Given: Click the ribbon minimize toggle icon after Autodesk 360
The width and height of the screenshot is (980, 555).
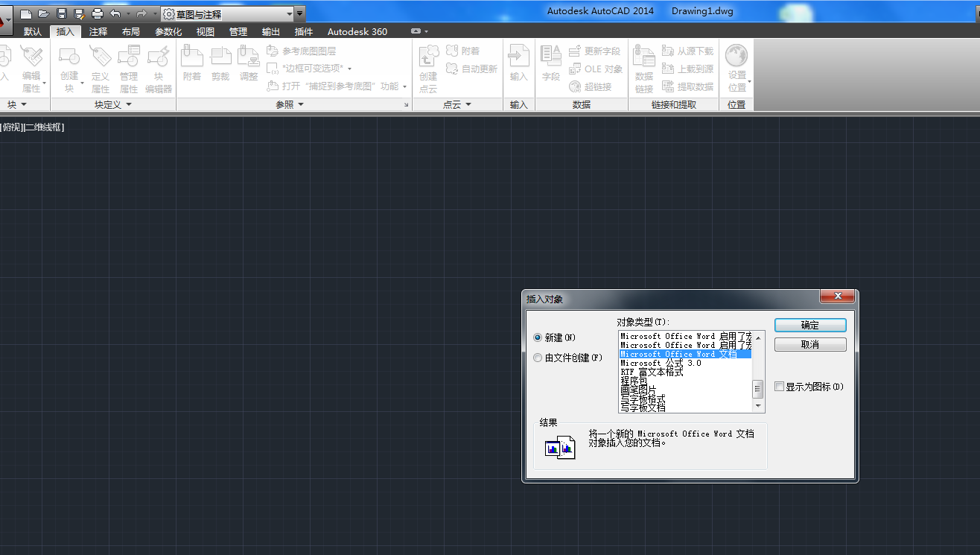Looking at the screenshot, I should click(416, 31).
